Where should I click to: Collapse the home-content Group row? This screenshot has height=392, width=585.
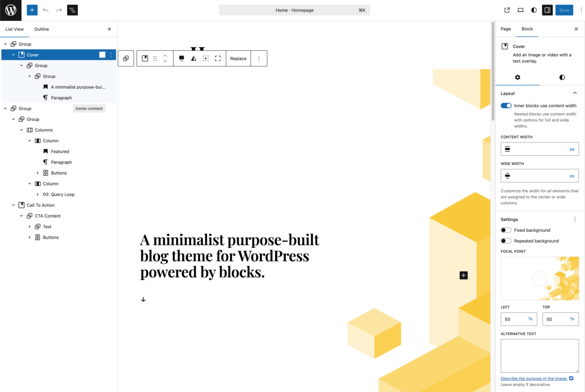5,108
